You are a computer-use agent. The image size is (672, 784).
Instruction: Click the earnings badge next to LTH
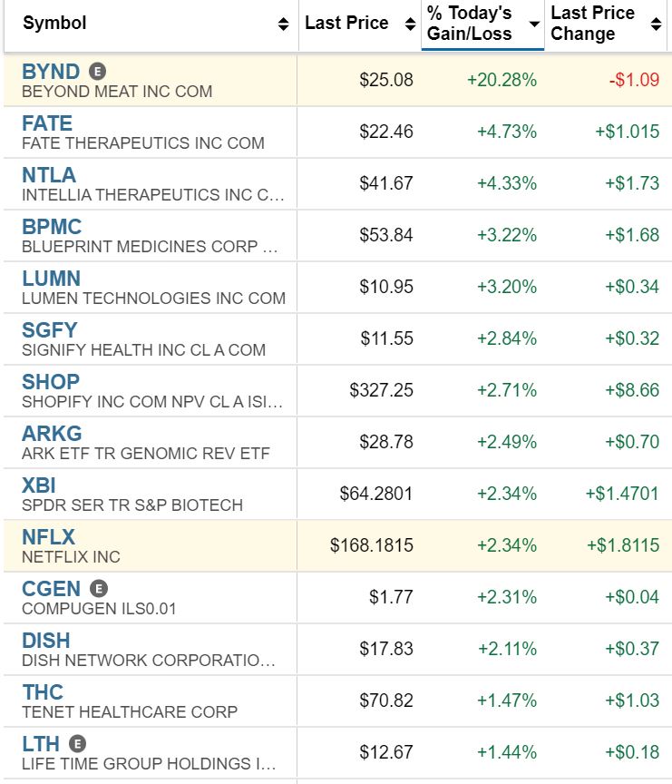(x=78, y=744)
